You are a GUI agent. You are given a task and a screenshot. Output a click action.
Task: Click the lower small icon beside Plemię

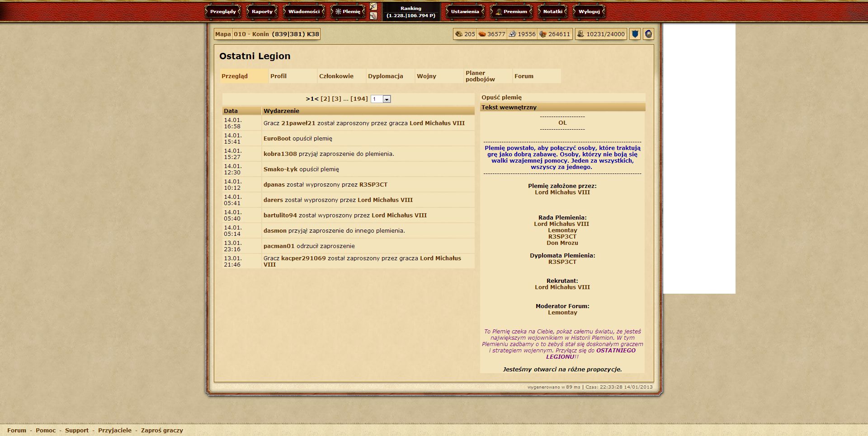click(373, 16)
